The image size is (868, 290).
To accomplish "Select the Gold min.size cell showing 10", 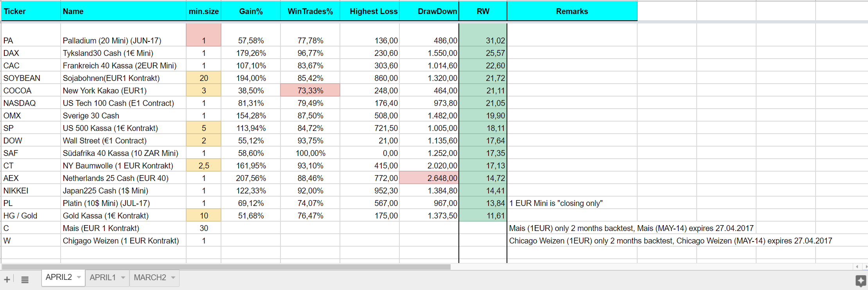I will 203,215.
